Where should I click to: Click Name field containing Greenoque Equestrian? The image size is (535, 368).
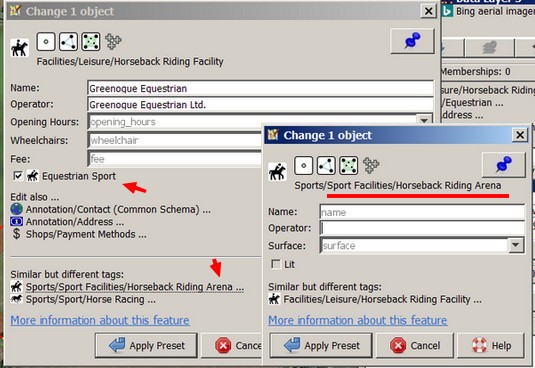[260, 88]
